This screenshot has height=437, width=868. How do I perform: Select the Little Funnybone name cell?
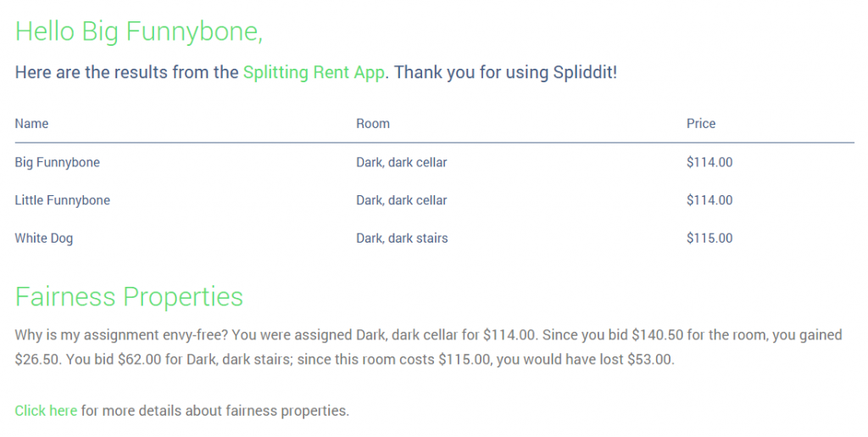tap(62, 200)
